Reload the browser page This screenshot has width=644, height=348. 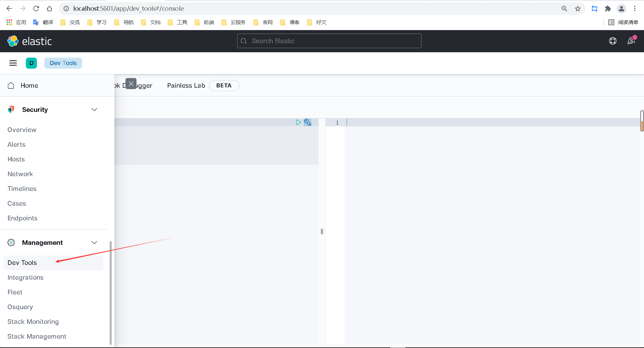click(x=36, y=8)
